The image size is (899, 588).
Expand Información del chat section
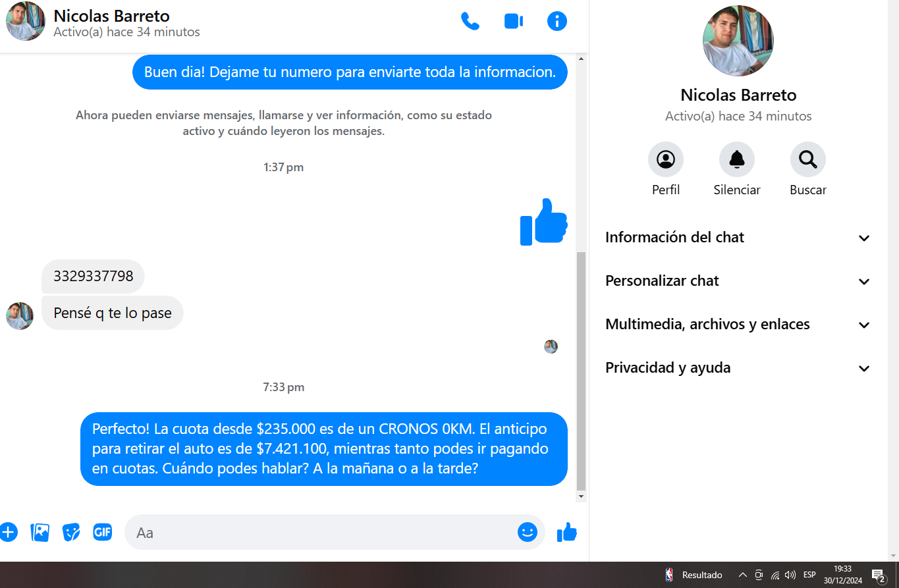pos(738,238)
